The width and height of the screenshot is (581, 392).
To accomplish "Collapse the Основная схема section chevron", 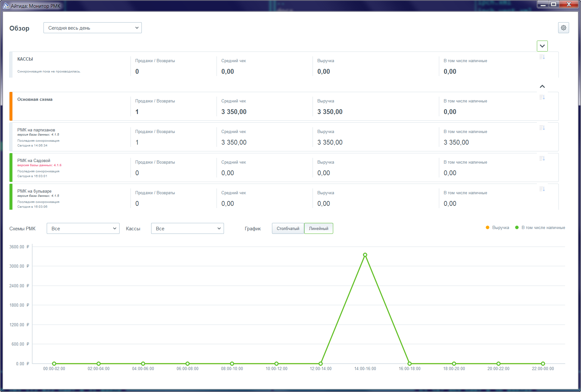I will coord(542,86).
